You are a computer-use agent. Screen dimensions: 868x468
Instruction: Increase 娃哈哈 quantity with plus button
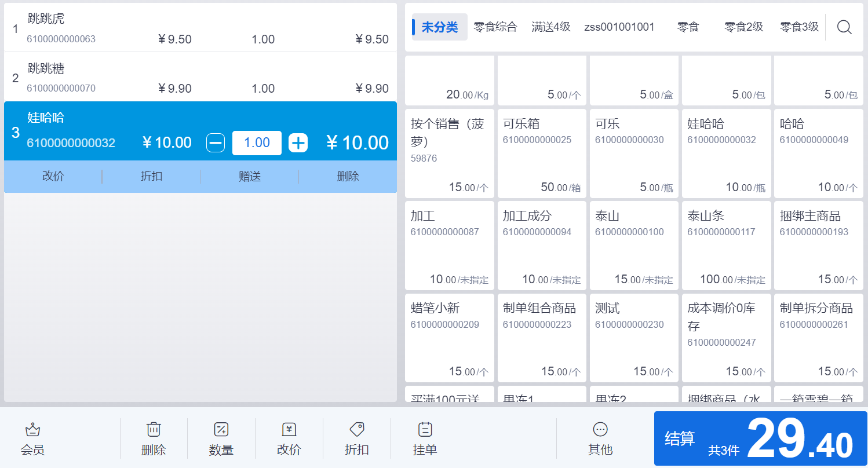[298, 143]
